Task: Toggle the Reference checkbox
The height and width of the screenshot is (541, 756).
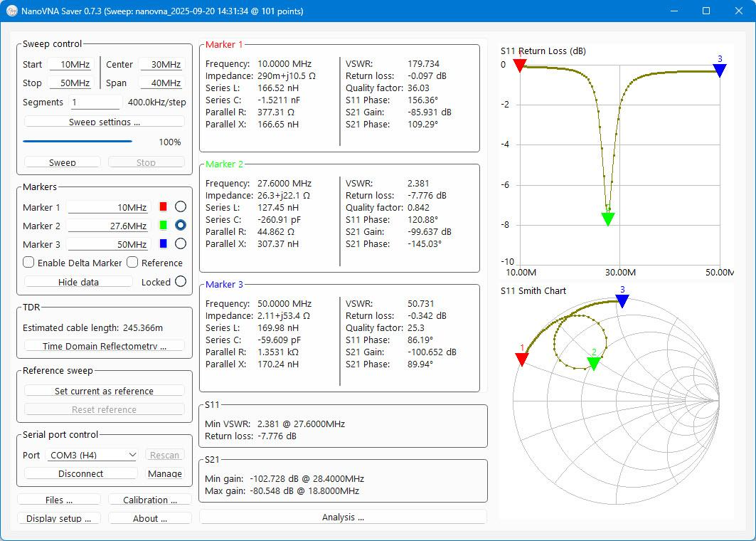Action: tap(132, 262)
